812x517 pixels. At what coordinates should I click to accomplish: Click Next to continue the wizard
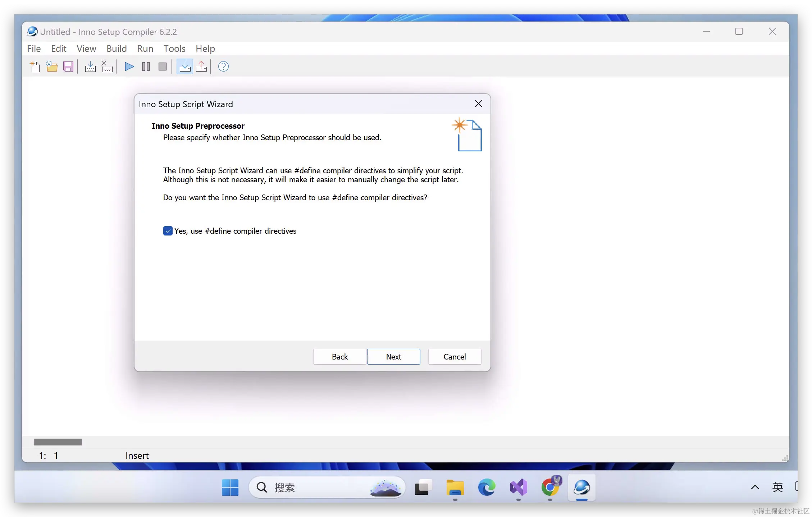393,357
